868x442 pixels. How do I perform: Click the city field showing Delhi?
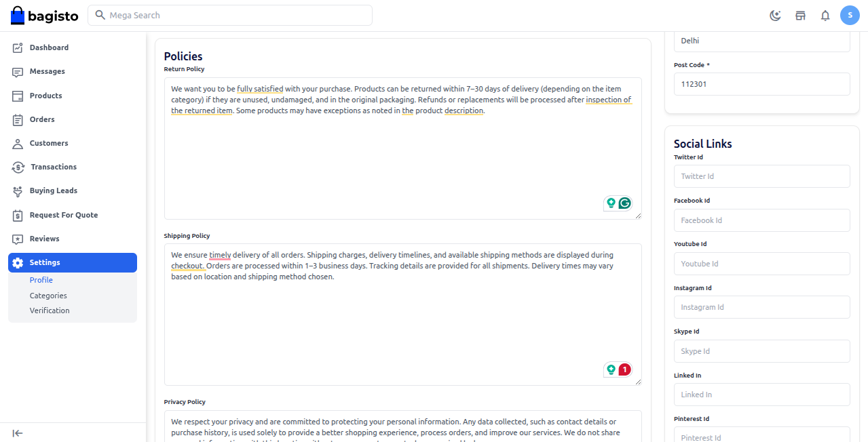(x=761, y=41)
